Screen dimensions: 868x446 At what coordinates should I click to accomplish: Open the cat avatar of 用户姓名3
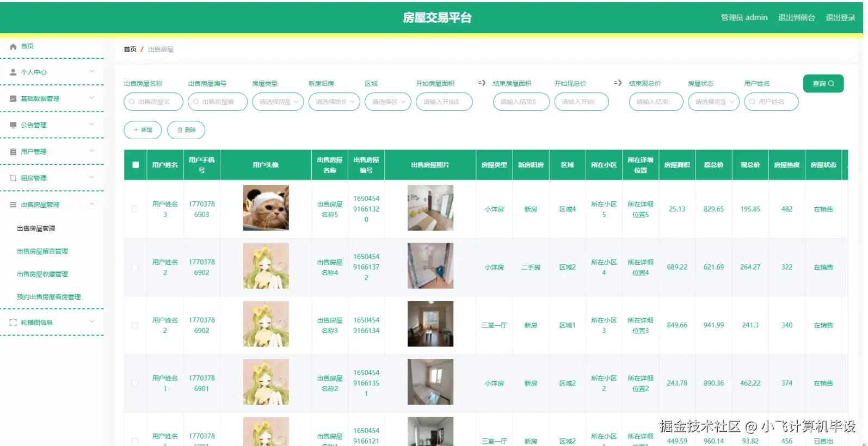[x=266, y=208]
